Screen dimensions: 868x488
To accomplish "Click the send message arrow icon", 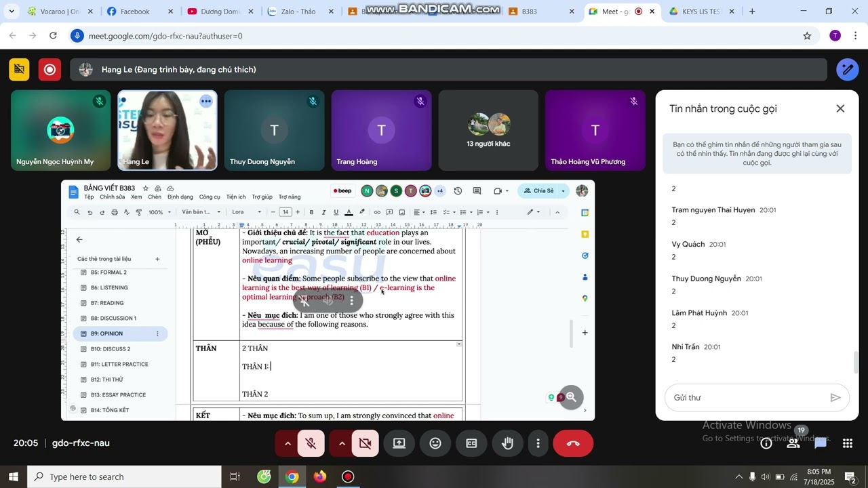I will [835, 398].
